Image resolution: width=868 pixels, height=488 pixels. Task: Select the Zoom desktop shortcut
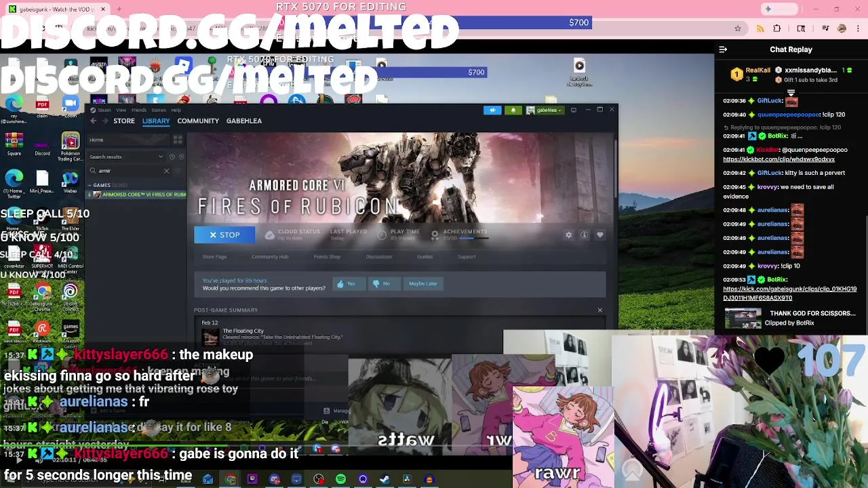71,106
